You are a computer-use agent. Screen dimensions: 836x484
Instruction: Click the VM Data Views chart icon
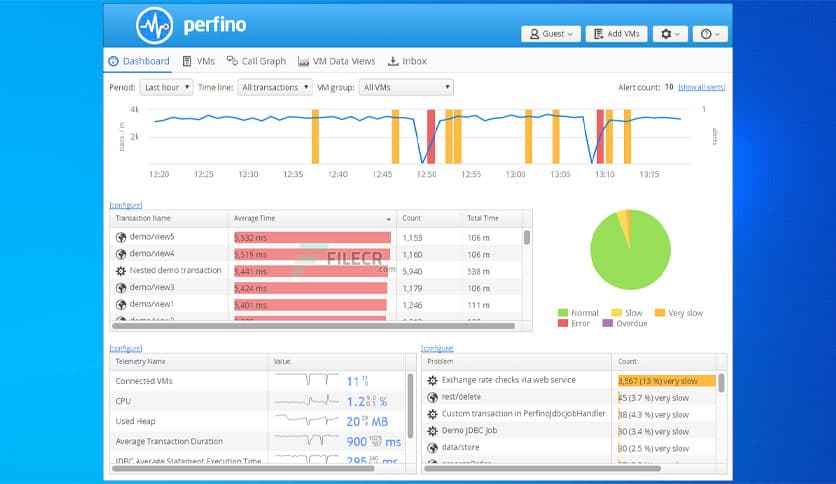pos(303,62)
